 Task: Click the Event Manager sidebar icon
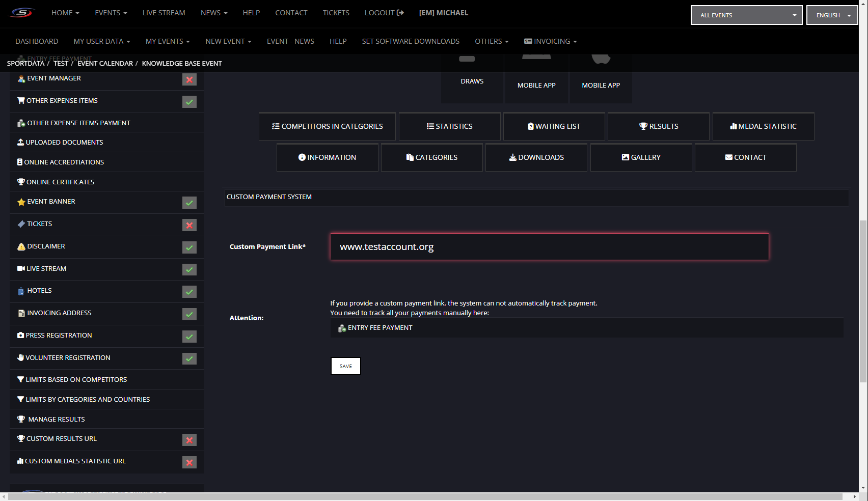pos(21,78)
